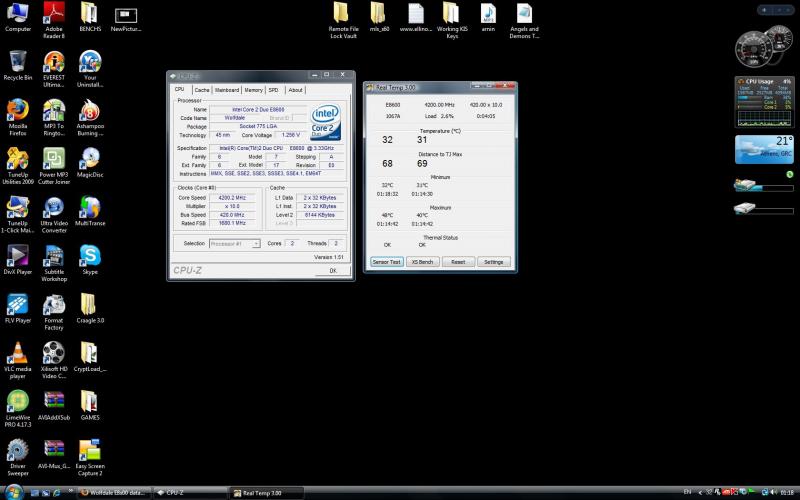Open the Craagle 3.0 folder
Image resolution: width=800 pixels, height=500 pixels.
pos(90,308)
